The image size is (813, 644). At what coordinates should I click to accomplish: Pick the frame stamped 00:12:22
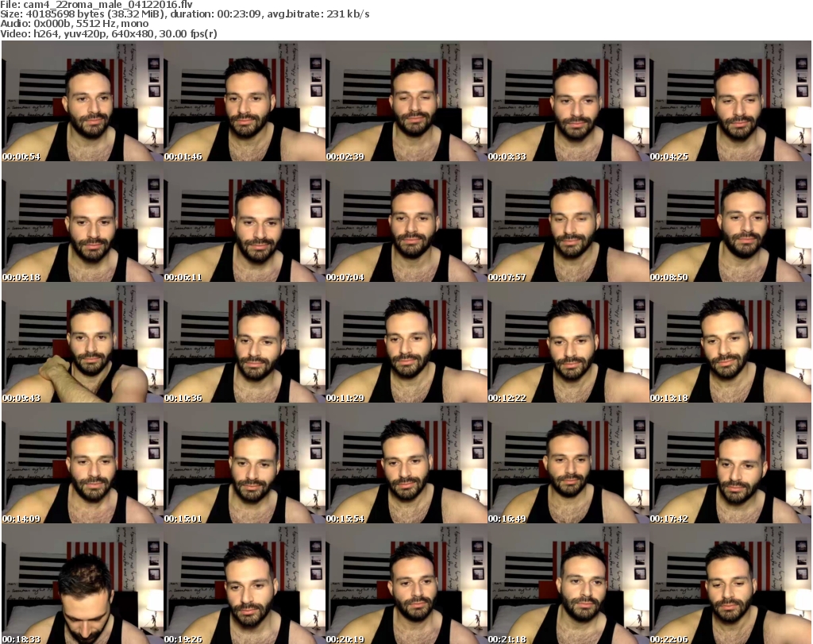(x=568, y=343)
